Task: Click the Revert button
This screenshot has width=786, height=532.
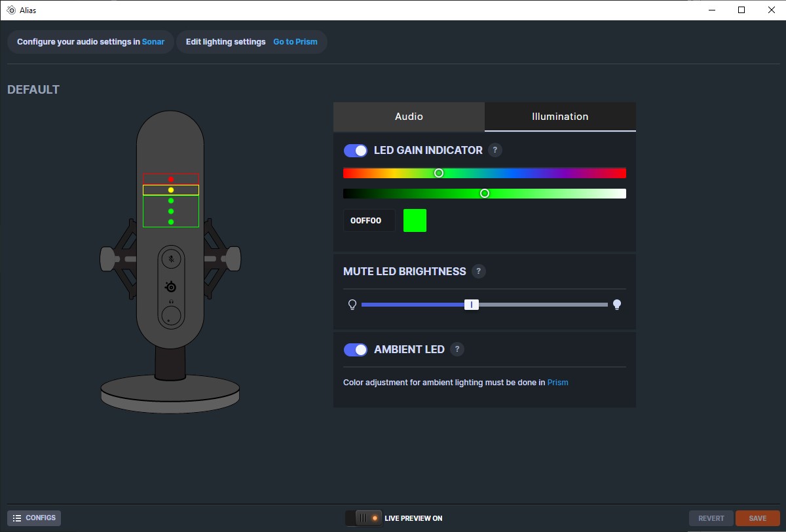Action: click(711, 518)
